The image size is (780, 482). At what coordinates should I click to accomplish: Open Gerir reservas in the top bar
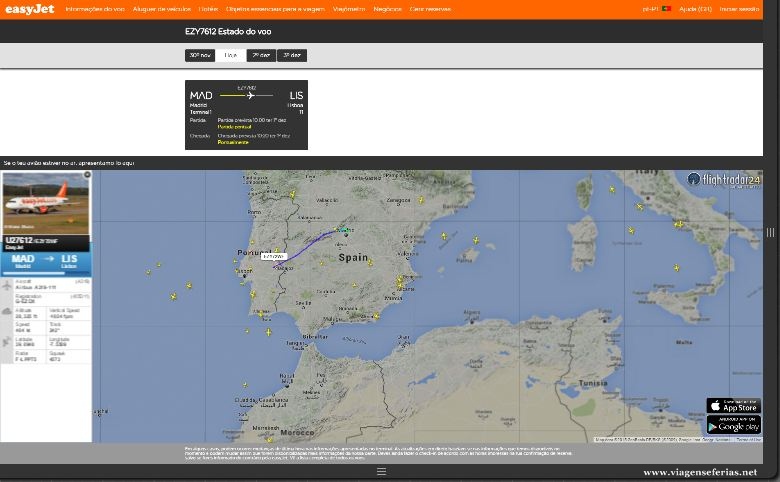pyautogui.click(x=430, y=9)
